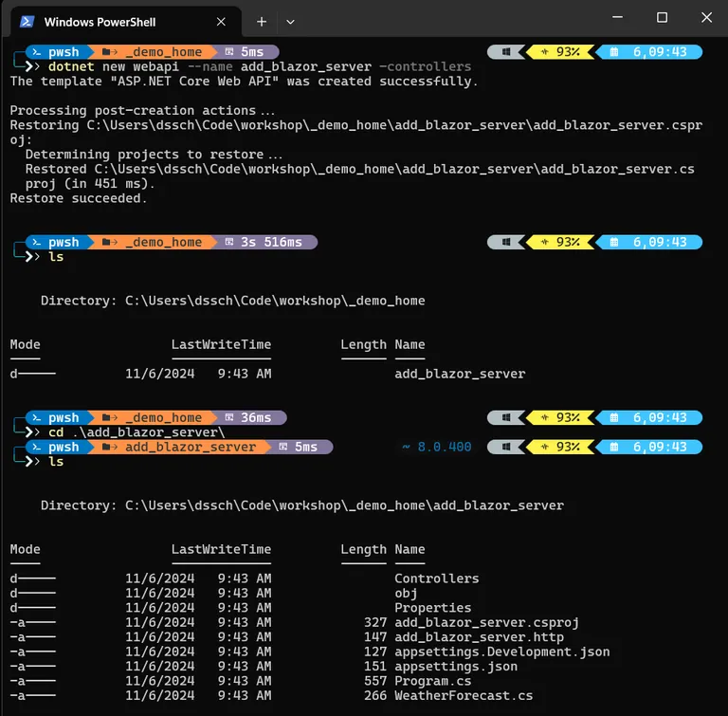Click the PowerShell icon in the tab
Viewport: 728px width, 716px height.
click(27, 21)
